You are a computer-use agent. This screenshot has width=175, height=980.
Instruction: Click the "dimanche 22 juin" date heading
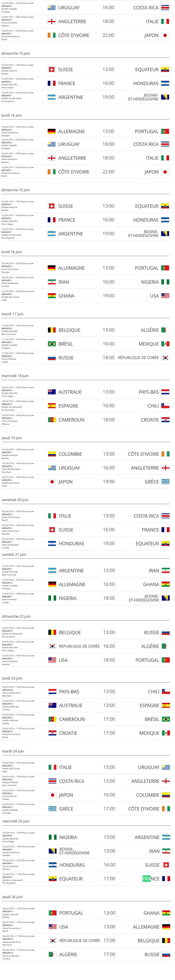[16, 616]
